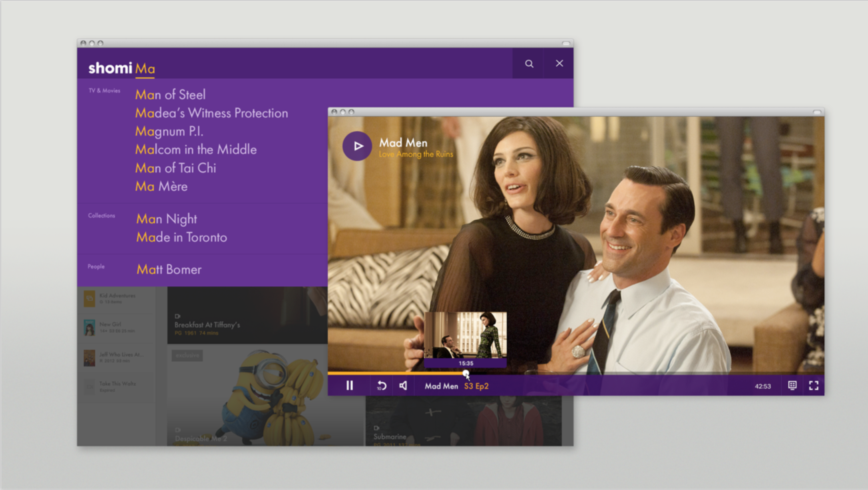Mute the player volume speaker icon
This screenshot has height=490, width=868.
pos(403,386)
